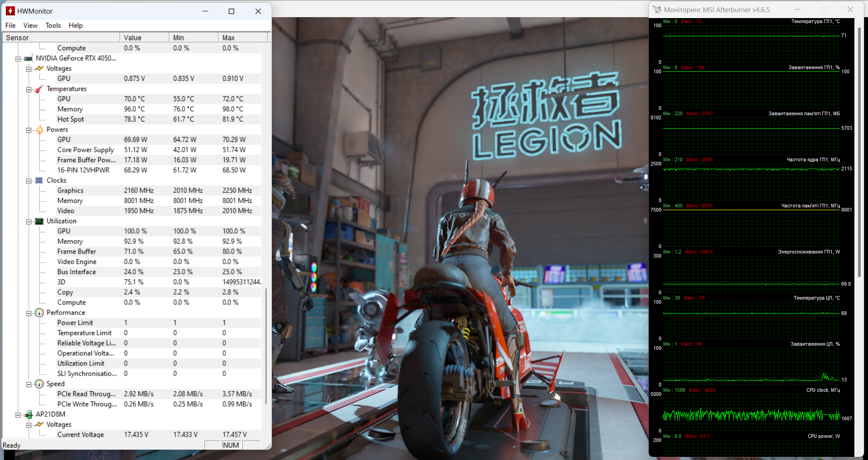Screen dimensions: 868x460
Task: Open the Help menu in HWMonitor
Action: pyautogui.click(x=75, y=25)
